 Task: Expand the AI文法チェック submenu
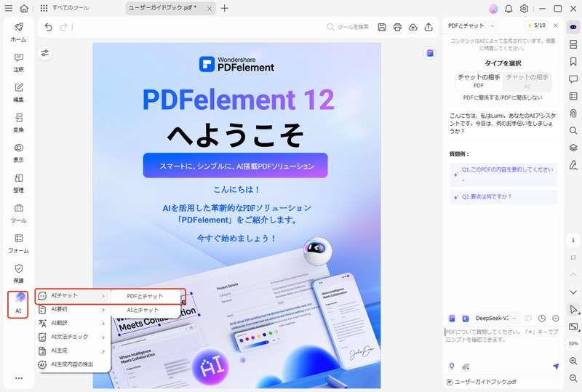pyautogui.click(x=73, y=337)
